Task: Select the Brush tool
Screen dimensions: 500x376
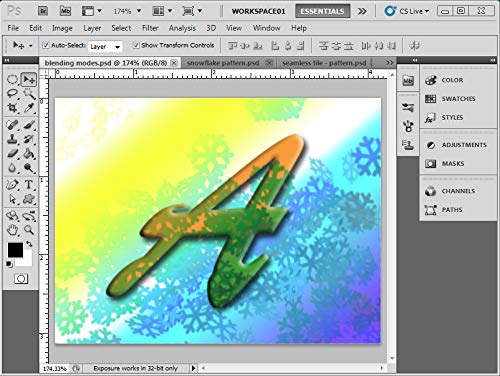Action: 29,125
